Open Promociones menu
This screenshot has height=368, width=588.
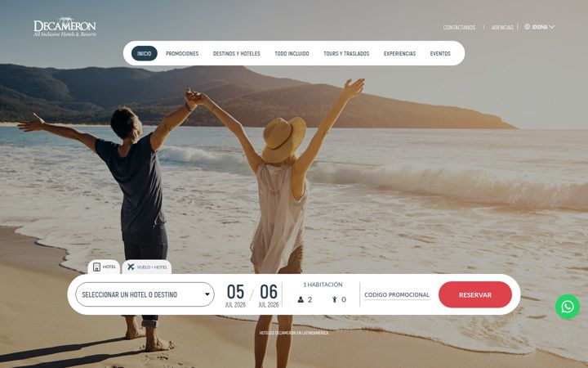(x=182, y=54)
